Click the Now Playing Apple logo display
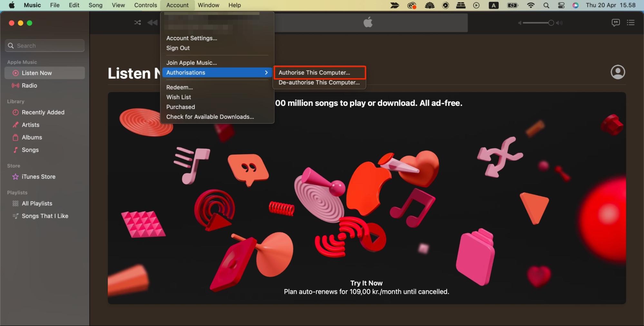Viewport: 644px width, 326px height. tap(368, 23)
